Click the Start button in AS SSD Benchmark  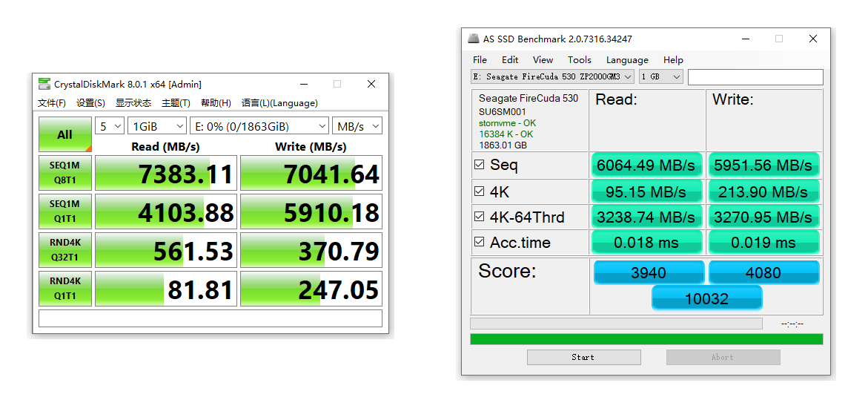583,358
